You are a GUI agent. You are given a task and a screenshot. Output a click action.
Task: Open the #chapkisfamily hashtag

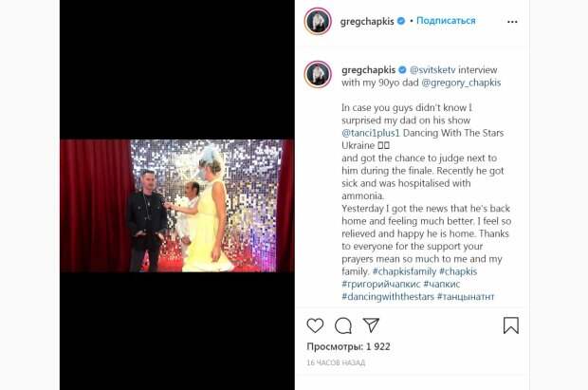pos(404,271)
